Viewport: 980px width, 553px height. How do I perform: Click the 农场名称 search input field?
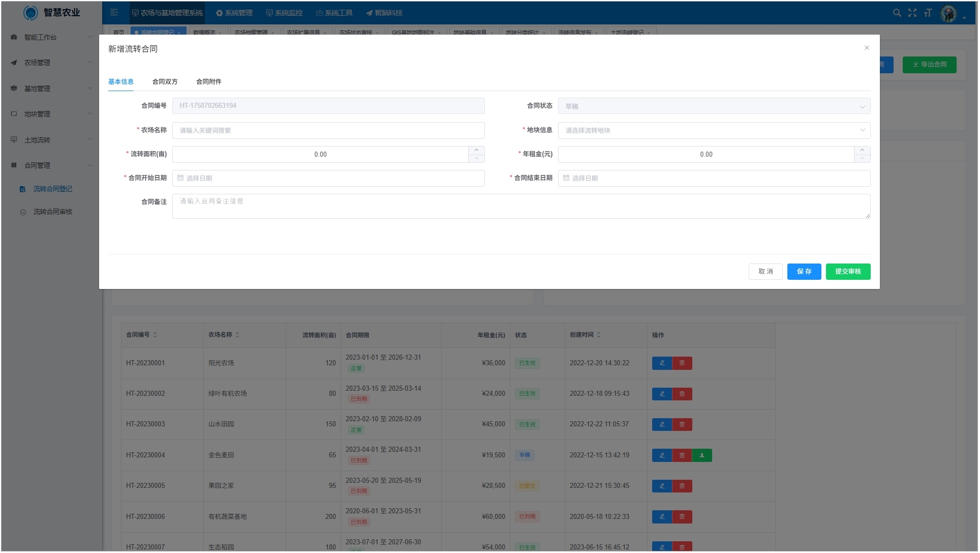[x=328, y=130]
